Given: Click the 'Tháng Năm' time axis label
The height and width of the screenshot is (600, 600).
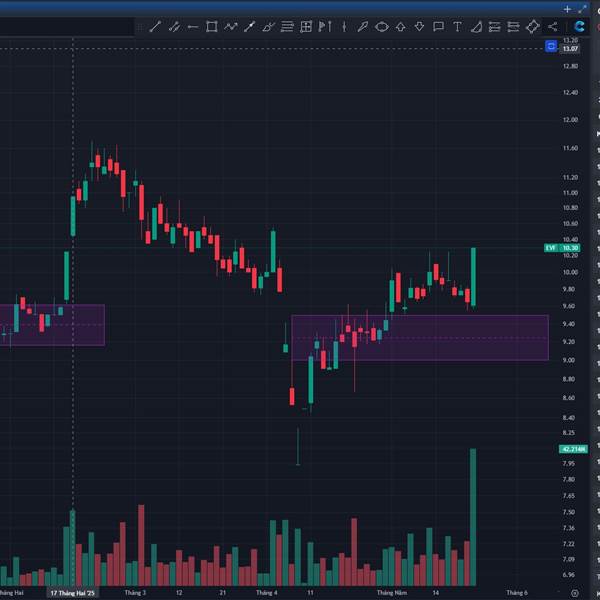Looking at the screenshot, I should (392, 593).
